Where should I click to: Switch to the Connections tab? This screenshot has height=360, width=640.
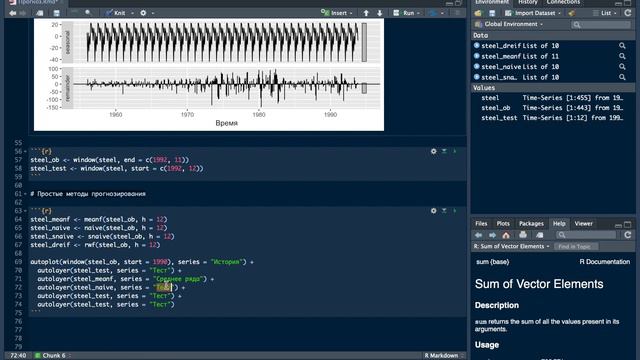coord(563,2)
